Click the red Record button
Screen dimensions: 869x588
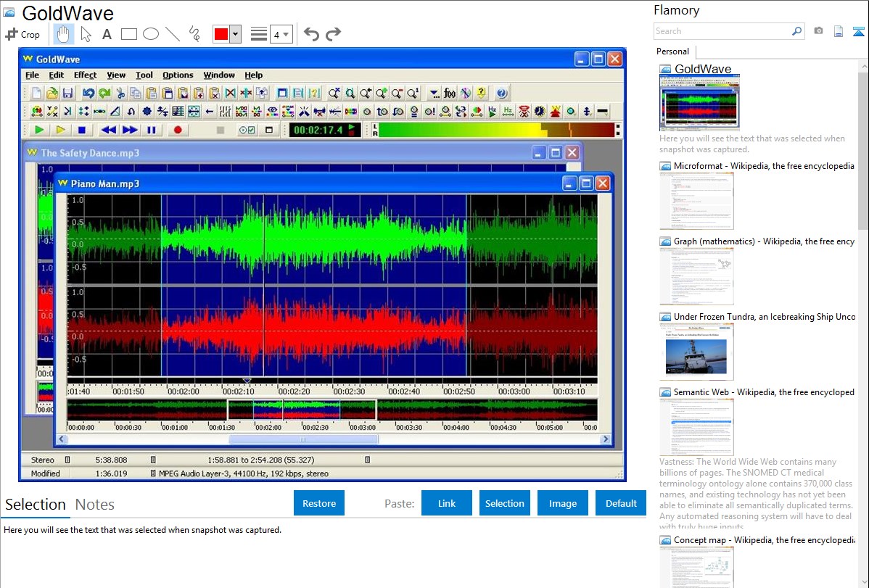click(x=177, y=131)
